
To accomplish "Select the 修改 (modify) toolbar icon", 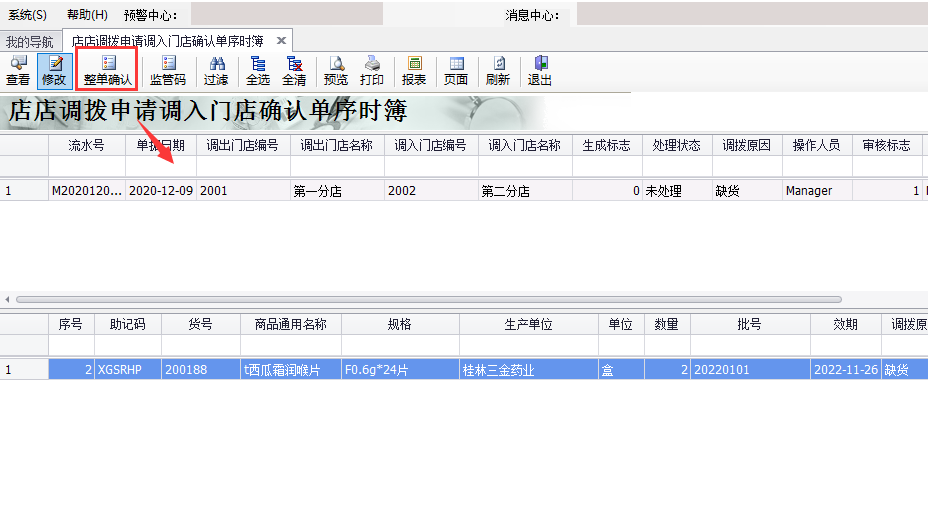I will tap(54, 71).
